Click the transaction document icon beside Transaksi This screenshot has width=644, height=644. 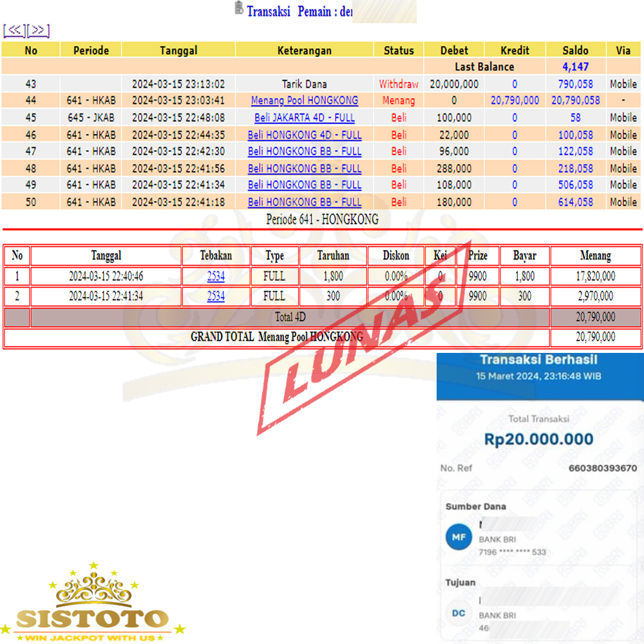pyautogui.click(x=239, y=8)
